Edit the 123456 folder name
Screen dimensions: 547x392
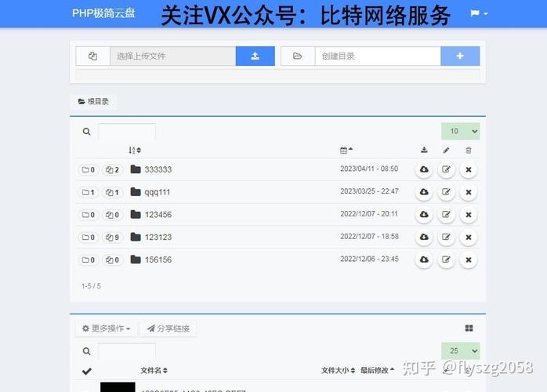tap(446, 214)
